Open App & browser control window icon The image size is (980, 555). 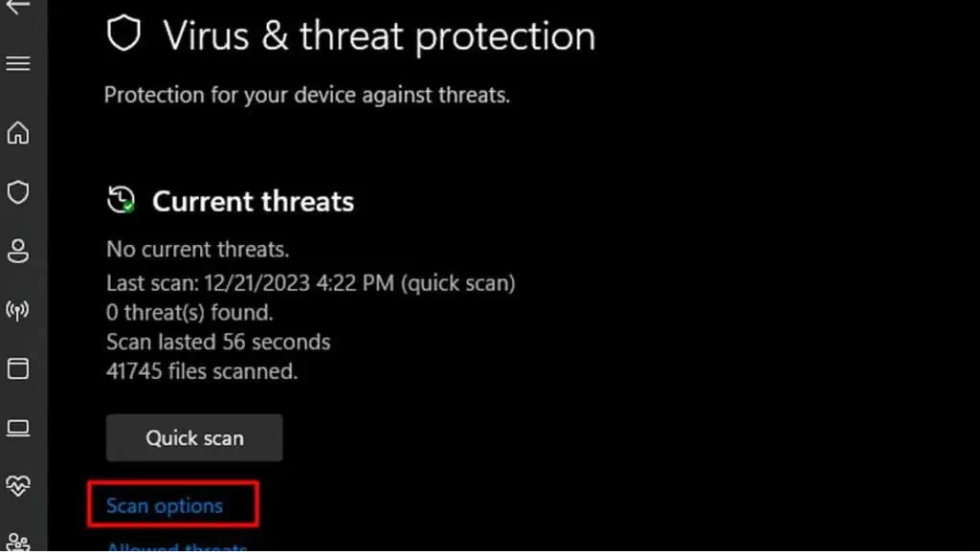(18, 368)
